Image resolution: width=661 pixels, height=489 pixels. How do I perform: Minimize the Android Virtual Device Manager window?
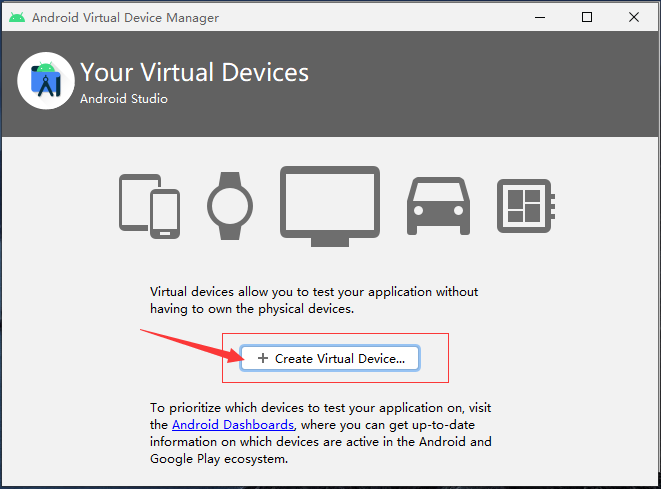click(540, 17)
